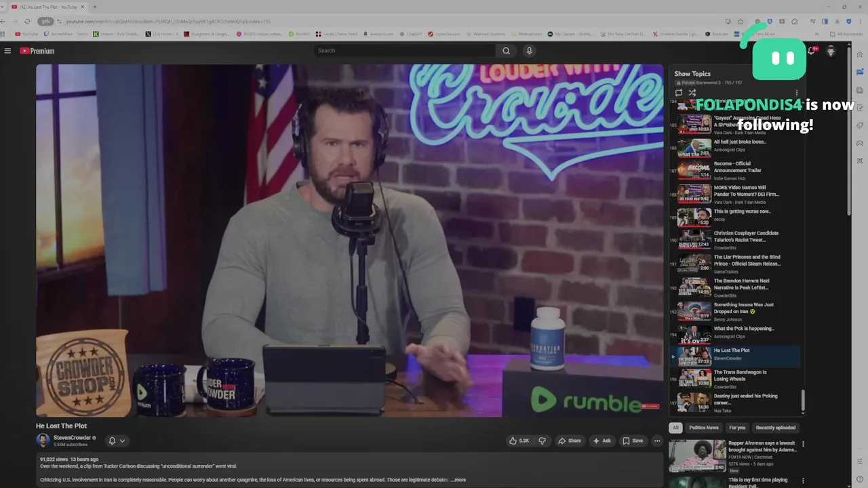Viewport: 868px width, 488px height.
Task: Open Rumble bookmark in bookmarks bar
Action: click(299, 34)
